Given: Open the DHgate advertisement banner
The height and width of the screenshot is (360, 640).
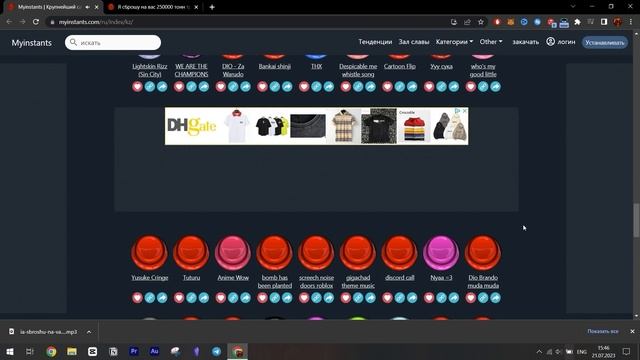Looking at the screenshot, I should [316, 126].
